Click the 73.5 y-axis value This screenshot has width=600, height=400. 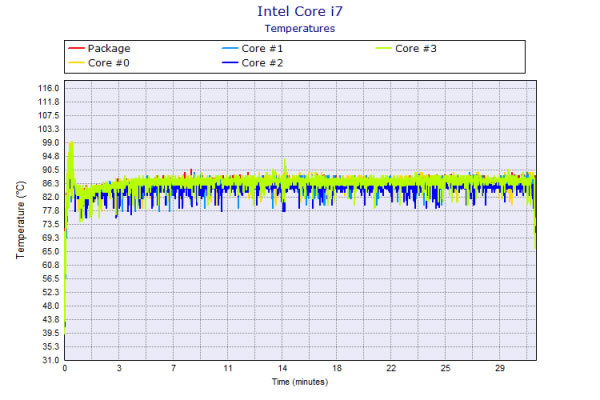coord(51,224)
